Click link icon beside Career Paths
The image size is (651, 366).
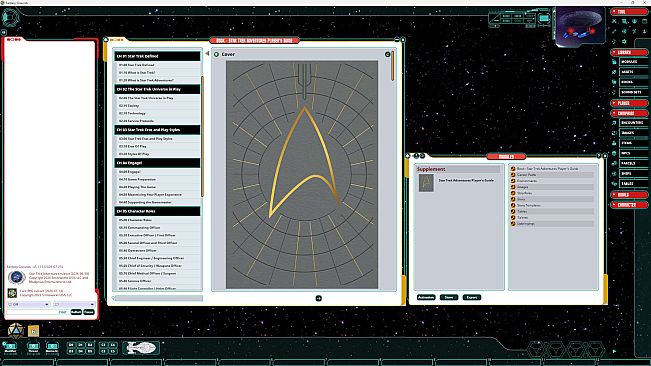[x=513, y=175]
